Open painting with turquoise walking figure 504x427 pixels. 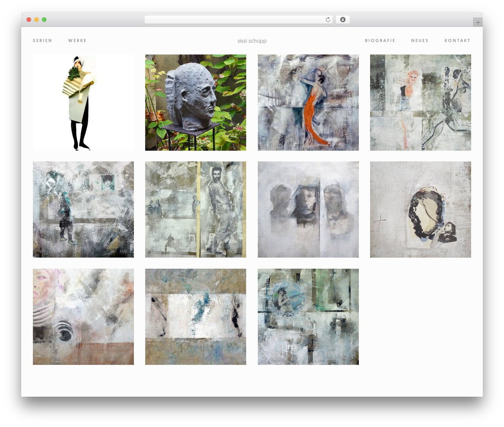click(83, 210)
